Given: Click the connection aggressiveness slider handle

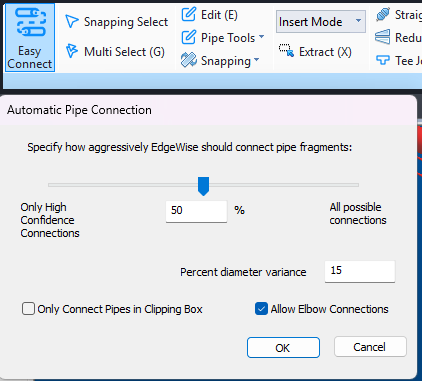Looking at the screenshot, I should 203,186.
